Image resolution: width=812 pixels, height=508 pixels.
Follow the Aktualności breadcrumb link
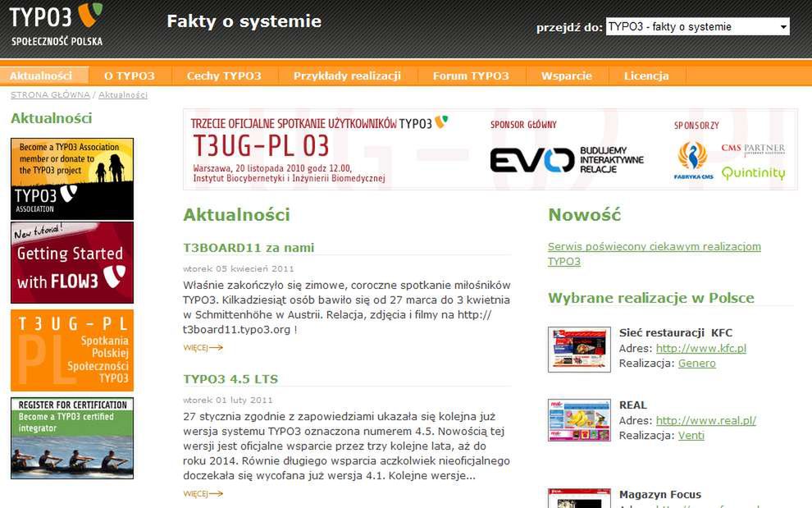(x=123, y=95)
